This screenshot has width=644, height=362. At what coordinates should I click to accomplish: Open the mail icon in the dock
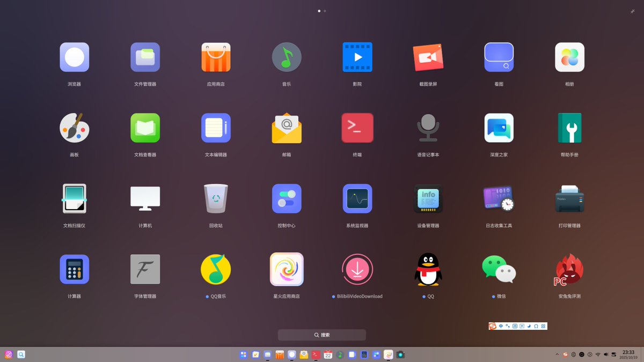pos(304,354)
